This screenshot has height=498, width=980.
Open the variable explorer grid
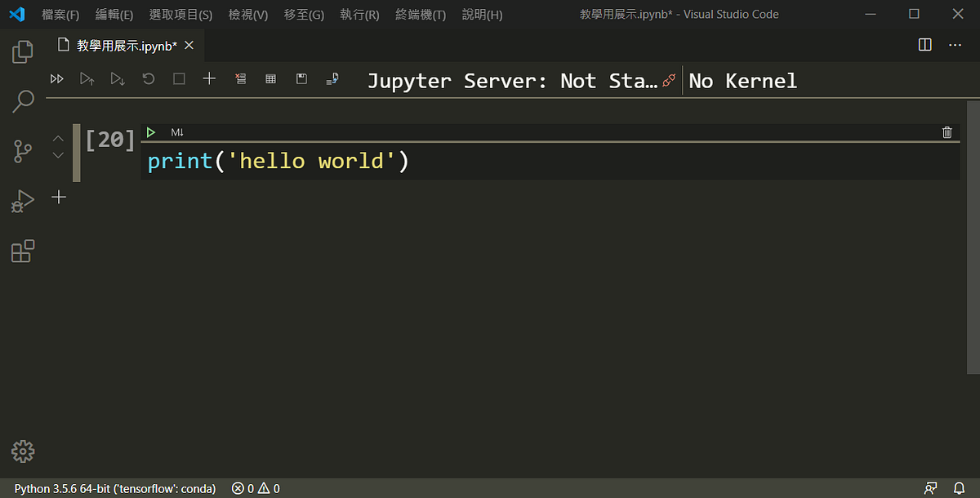(270, 78)
